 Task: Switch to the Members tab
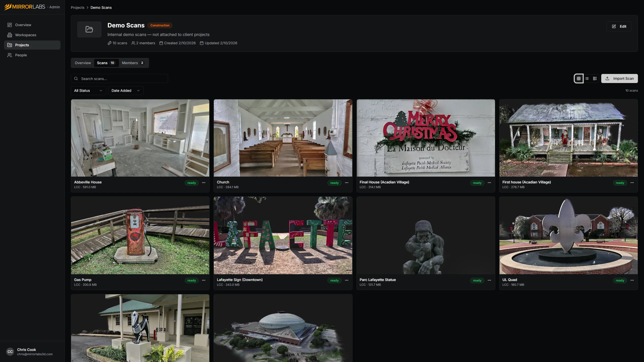133,63
